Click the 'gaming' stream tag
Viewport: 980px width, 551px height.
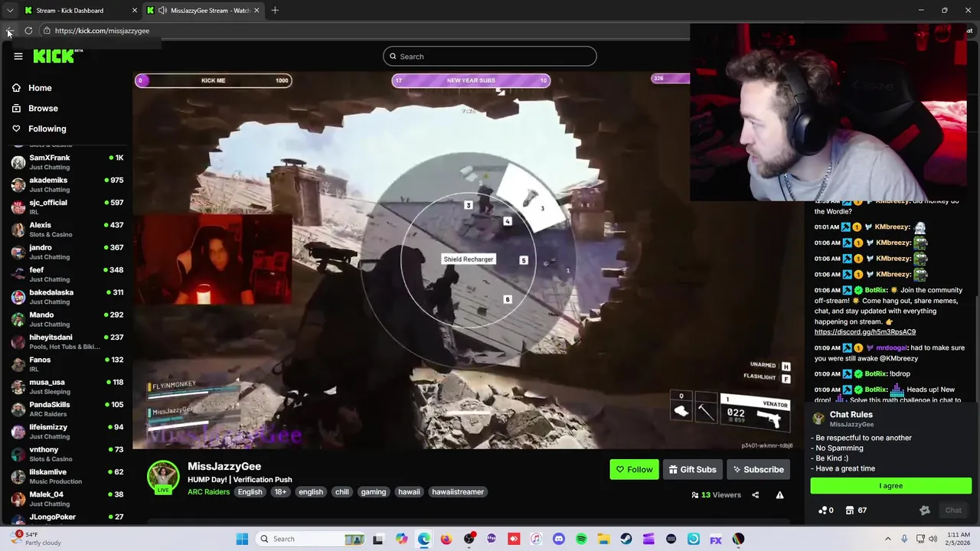coord(374,492)
